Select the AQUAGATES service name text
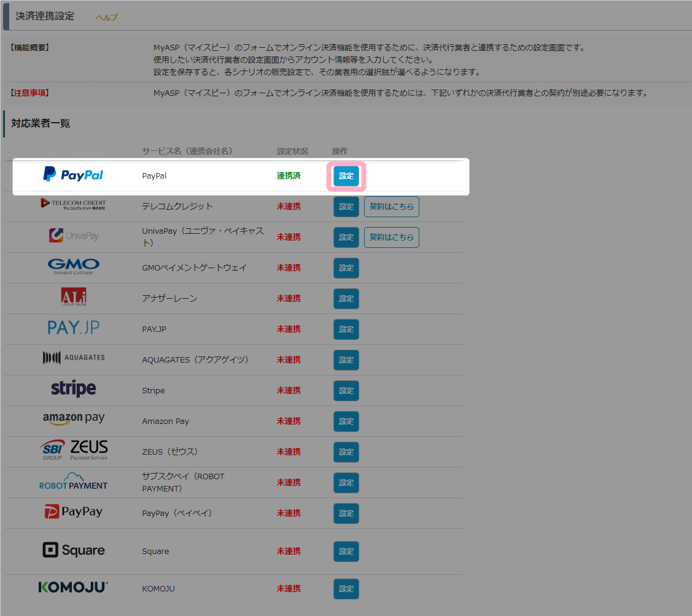 tap(195, 360)
